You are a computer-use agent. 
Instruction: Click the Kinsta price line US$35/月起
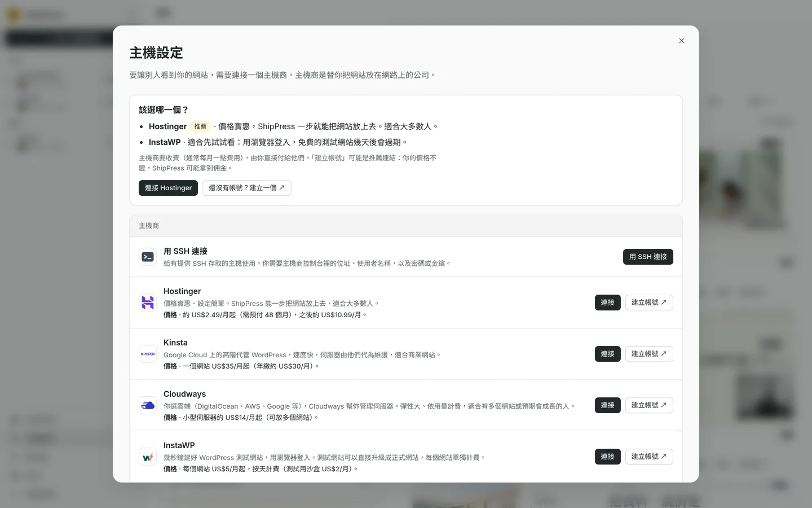241,366
